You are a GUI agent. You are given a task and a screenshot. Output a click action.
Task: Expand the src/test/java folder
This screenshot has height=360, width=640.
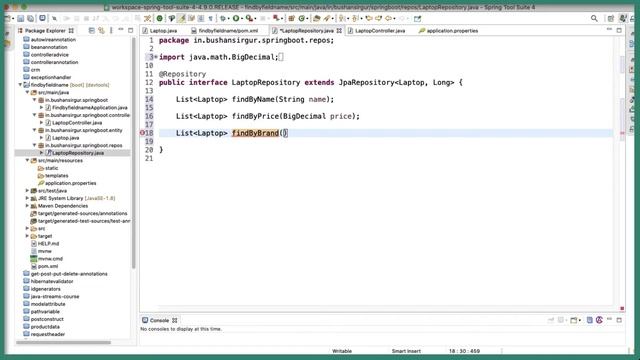tap(27, 191)
